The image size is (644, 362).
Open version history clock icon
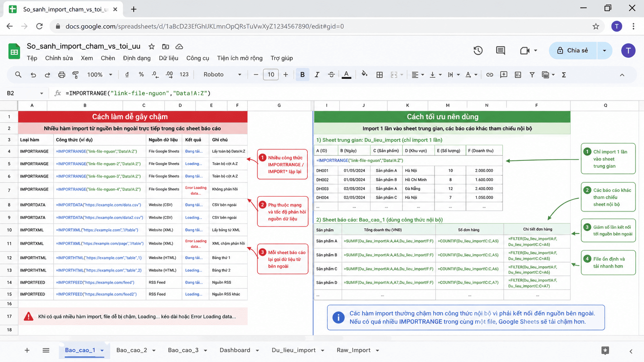click(x=478, y=50)
